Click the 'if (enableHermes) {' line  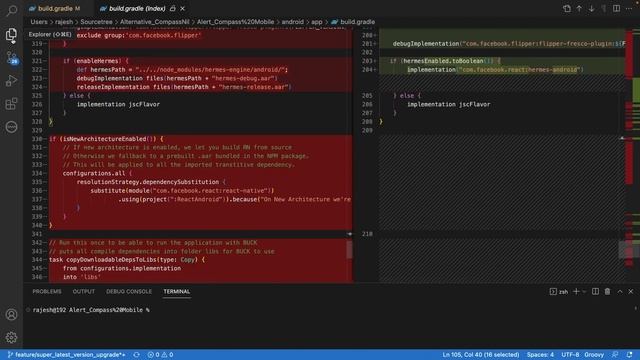96,61
